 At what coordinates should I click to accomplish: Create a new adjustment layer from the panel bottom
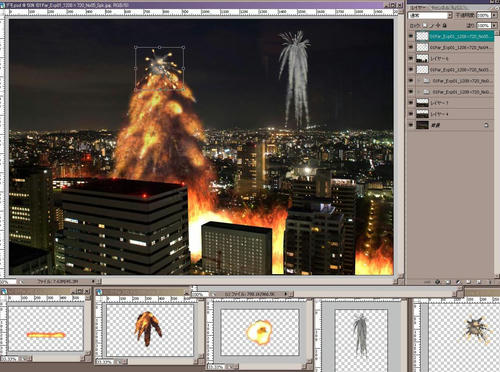coord(458,282)
